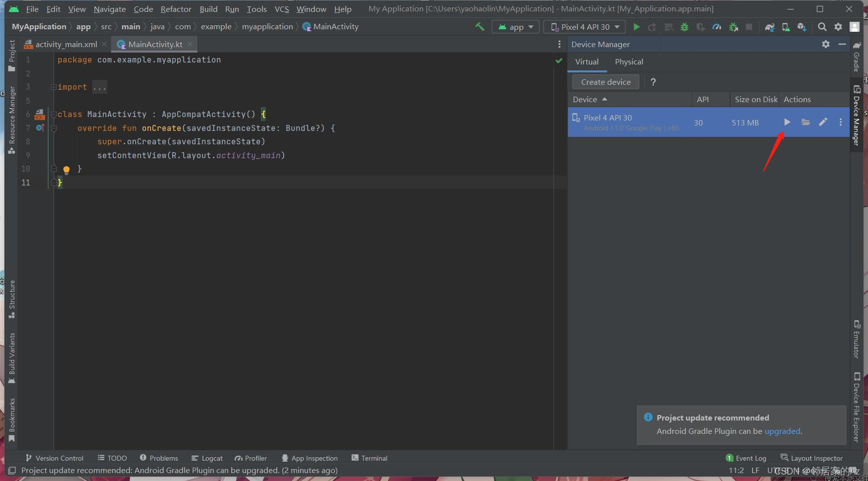The image size is (868, 481).
Task: Open editor tabs more options menu
Action: point(559,44)
